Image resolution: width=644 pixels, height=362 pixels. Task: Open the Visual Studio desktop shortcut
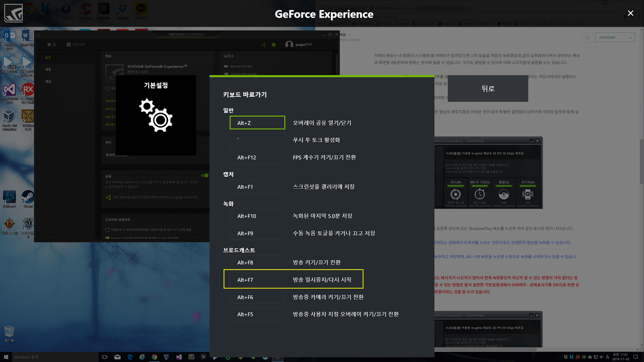[x=9, y=94]
